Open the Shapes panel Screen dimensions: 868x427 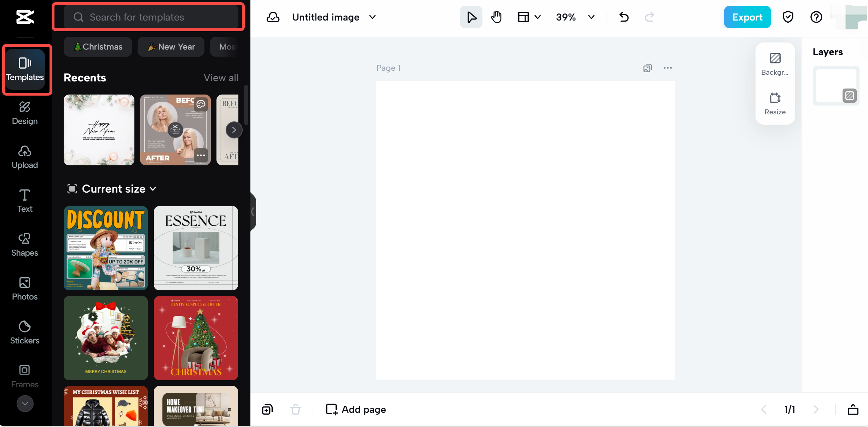coord(25,244)
